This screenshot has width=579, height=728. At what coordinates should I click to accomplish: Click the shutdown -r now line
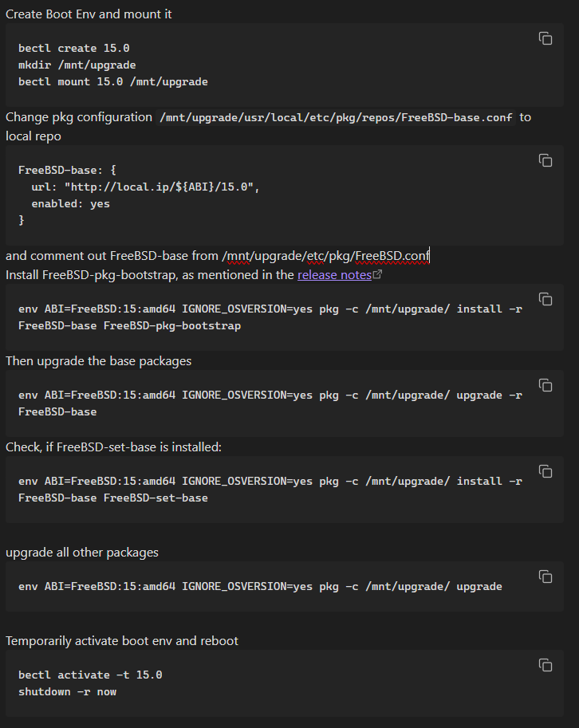coord(67,691)
